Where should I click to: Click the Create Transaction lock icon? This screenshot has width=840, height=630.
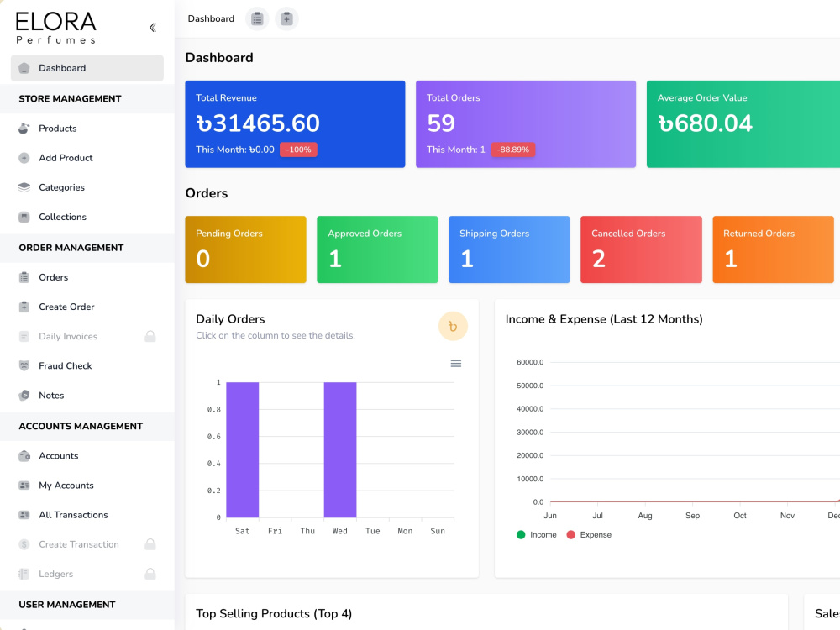150,544
